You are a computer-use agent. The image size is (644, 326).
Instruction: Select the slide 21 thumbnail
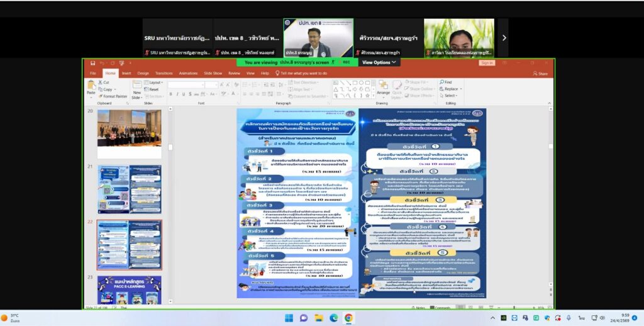(x=130, y=189)
